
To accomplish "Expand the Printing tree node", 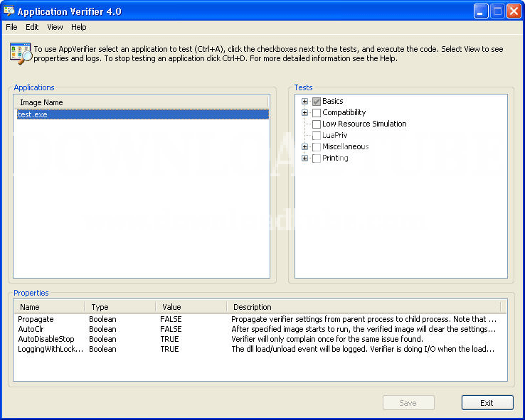I will coord(304,158).
